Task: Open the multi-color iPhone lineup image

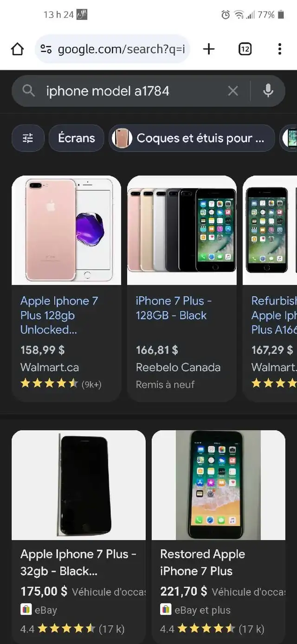Action: click(182, 230)
